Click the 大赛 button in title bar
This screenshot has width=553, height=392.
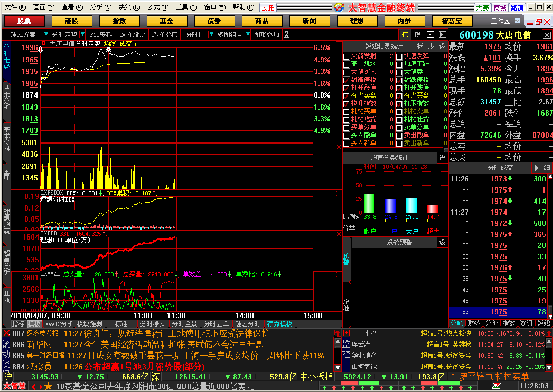coord(482,7)
